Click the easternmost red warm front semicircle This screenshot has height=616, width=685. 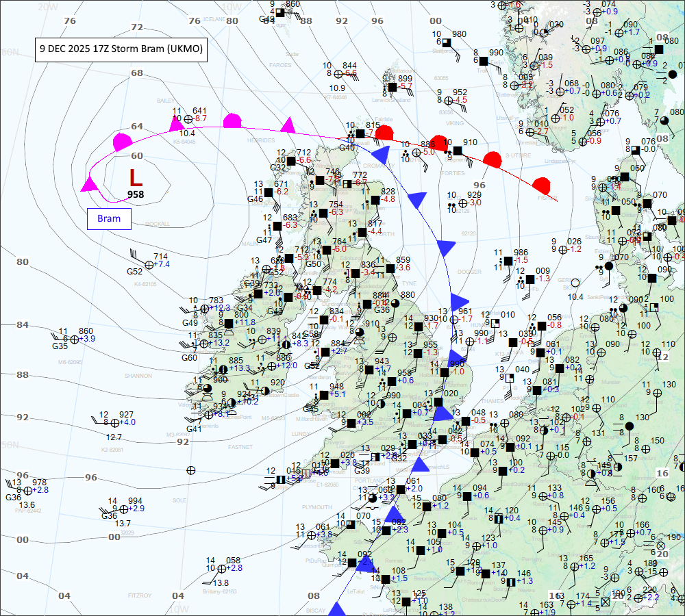(x=543, y=185)
